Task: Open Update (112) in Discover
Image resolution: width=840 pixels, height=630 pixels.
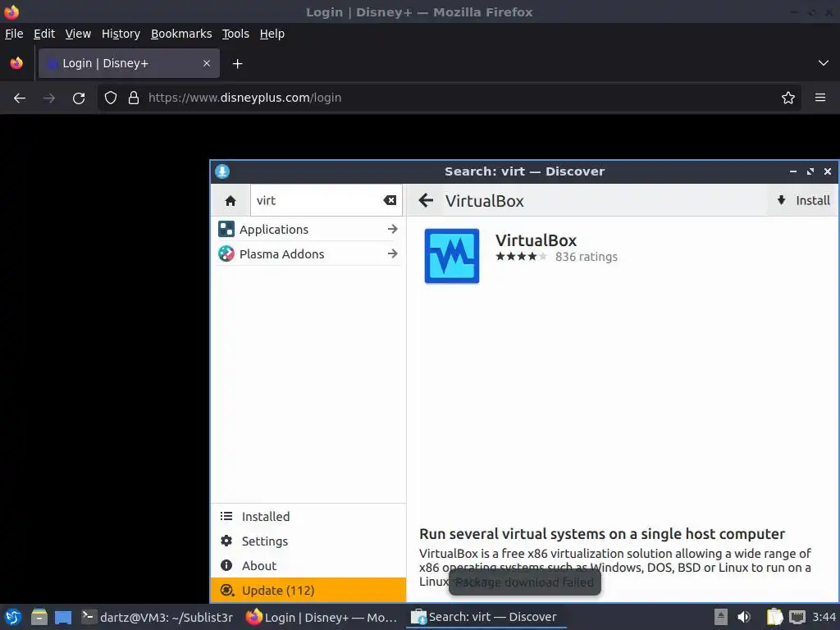Action: [308, 591]
